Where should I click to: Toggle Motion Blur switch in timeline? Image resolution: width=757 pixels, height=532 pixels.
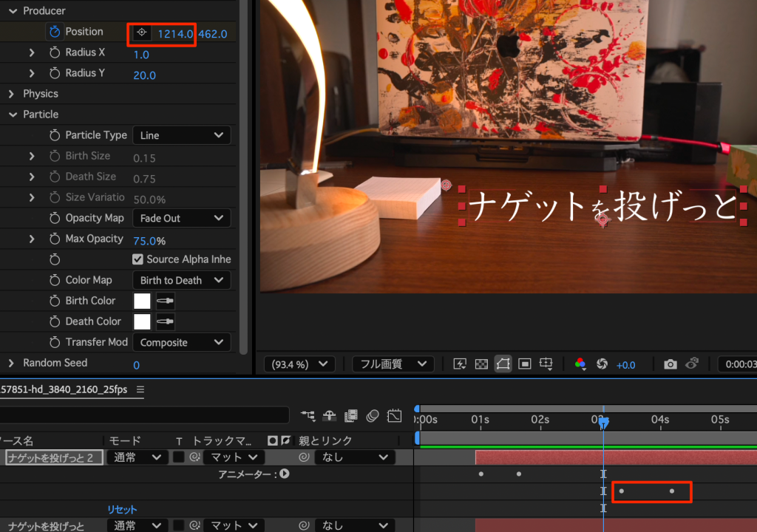pos(373,416)
